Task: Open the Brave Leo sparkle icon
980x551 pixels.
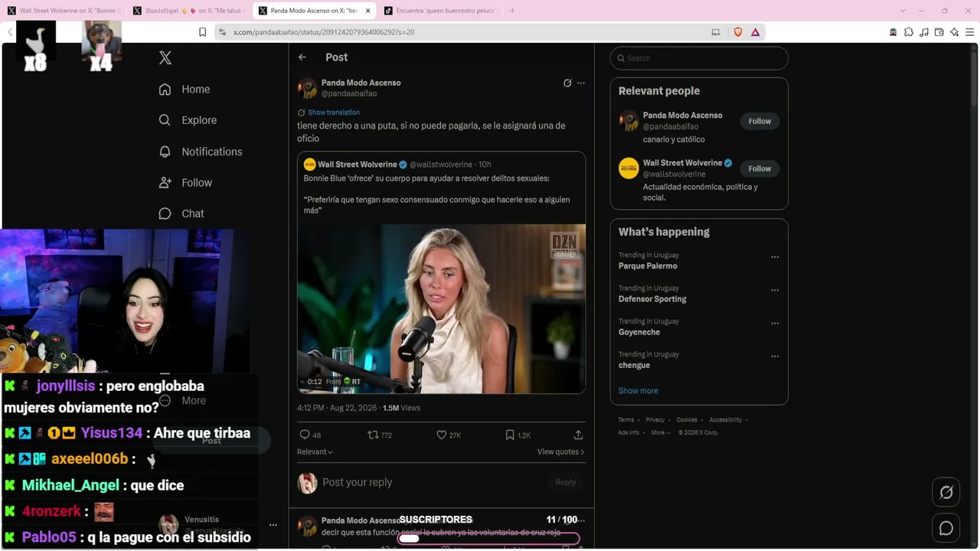Action: point(954,32)
